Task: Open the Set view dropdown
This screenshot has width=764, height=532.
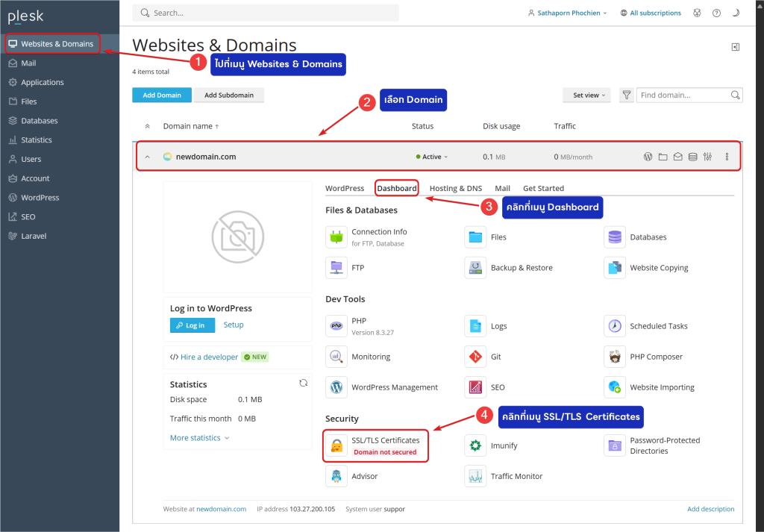Action: 586,95
